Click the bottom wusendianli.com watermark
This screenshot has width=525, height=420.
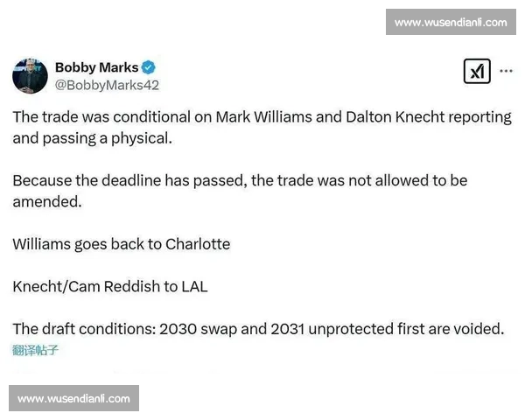(73, 398)
